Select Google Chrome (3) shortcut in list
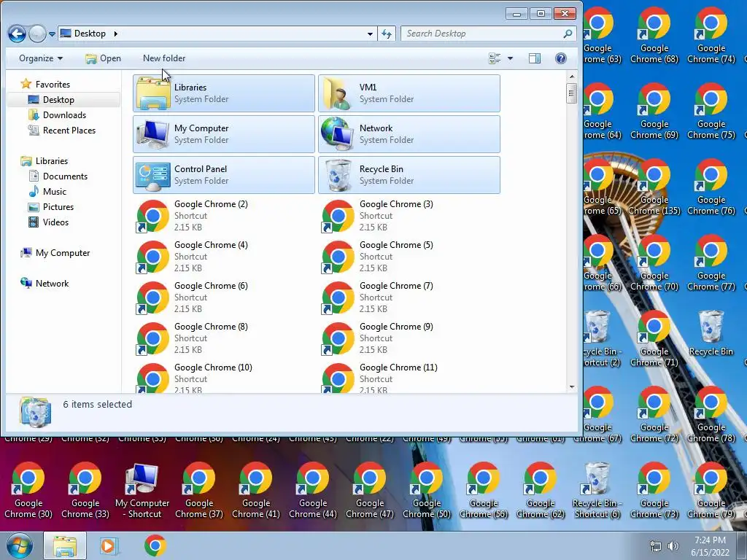The width and height of the screenshot is (747, 560). coord(409,216)
